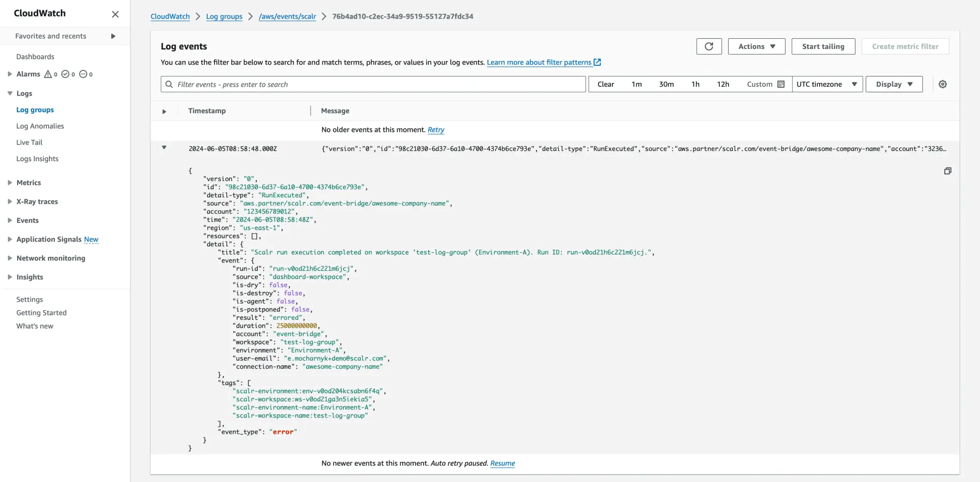
Task: Open Settings in sidebar
Action: pos(29,299)
